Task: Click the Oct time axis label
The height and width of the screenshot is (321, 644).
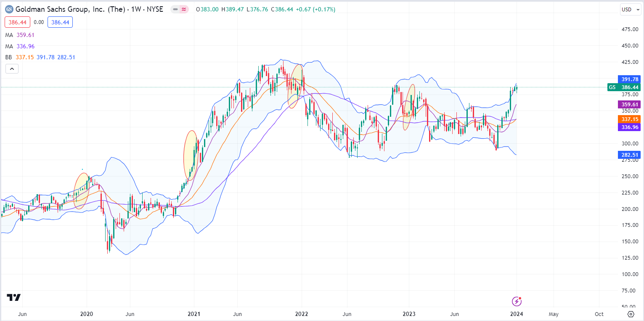Action: pos(599,314)
